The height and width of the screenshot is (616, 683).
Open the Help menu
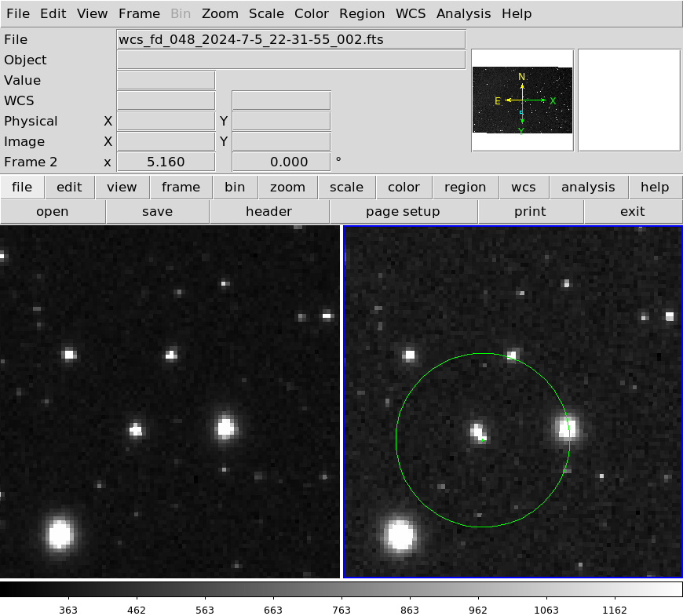[517, 13]
